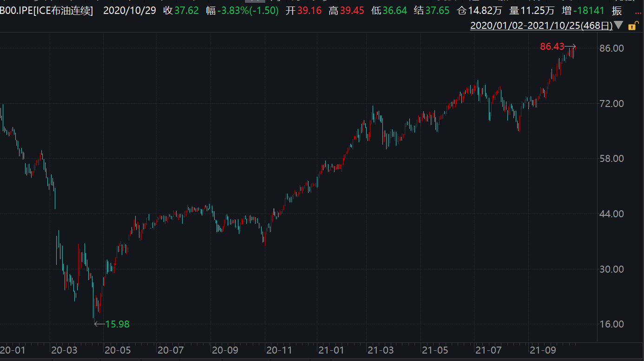The height and width of the screenshot is (361, 644).
Task: Click the B00.IPE ICE布油连续 contract name
Action: tap(46, 11)
